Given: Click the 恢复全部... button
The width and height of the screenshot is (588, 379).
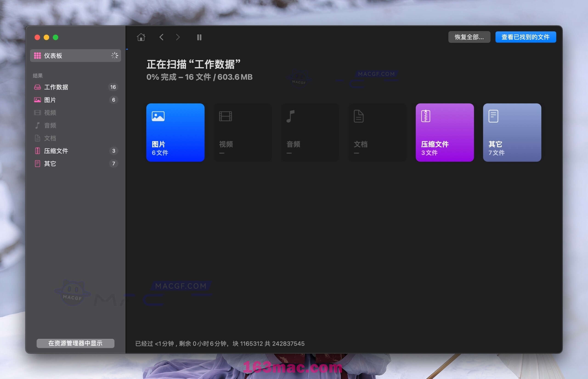Looking at the screenshot, I should click(x=469, y=37).
